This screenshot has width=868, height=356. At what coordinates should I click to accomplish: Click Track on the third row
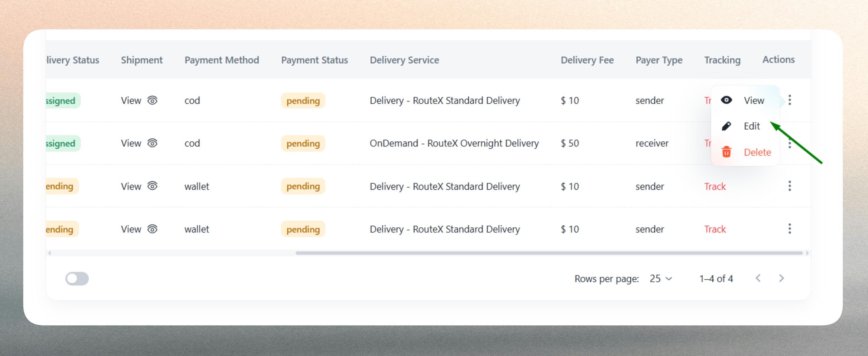point(715,186)
